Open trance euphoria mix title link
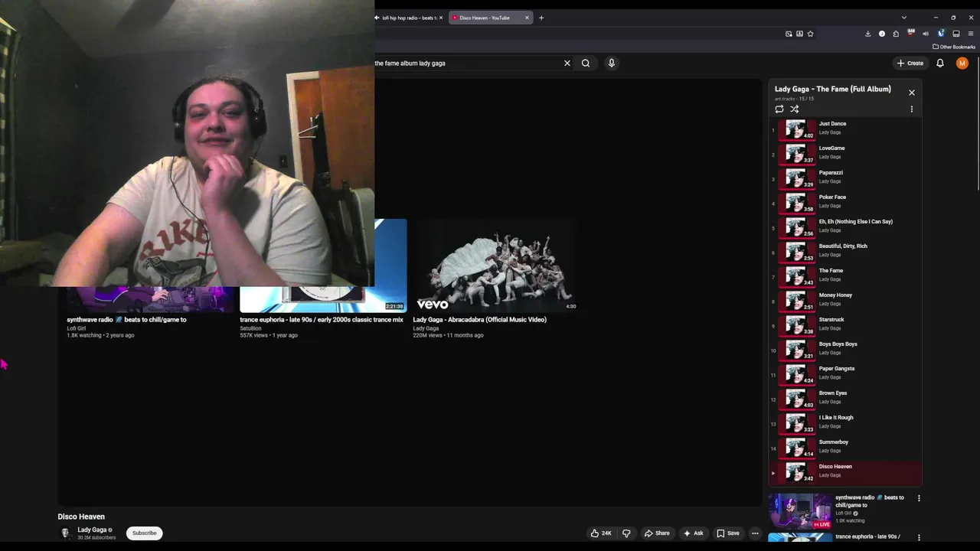 point(322,320)
